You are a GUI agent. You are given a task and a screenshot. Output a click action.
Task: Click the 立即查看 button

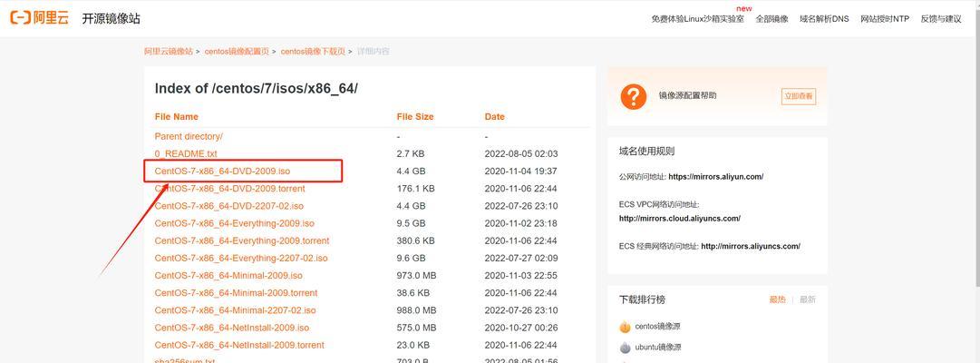(x=798, y=96)
